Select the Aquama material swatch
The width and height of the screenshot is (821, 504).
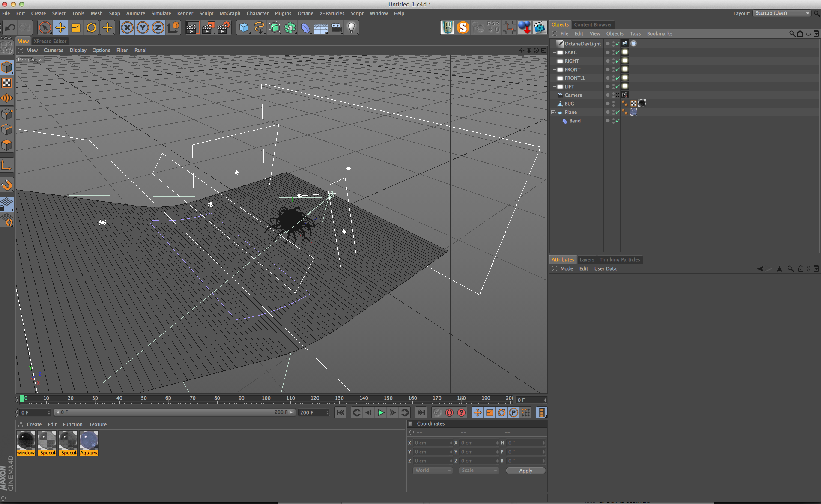coord(89,442)
